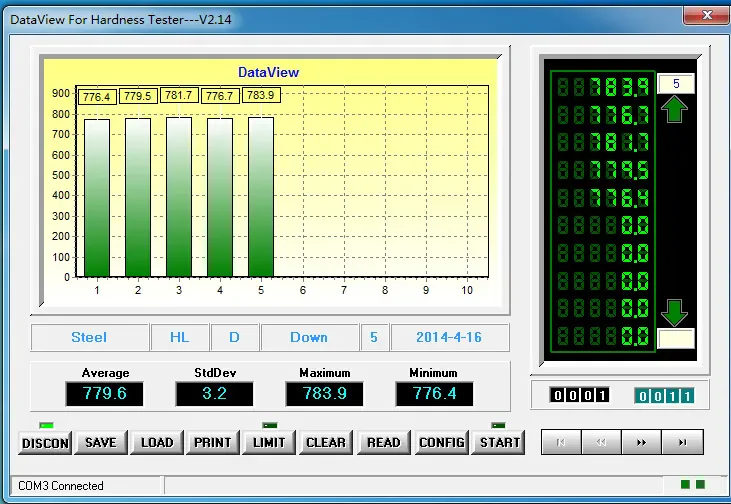Go to first record navigation button
Screen dimensions: 731x504
click(x=561, y=442)
